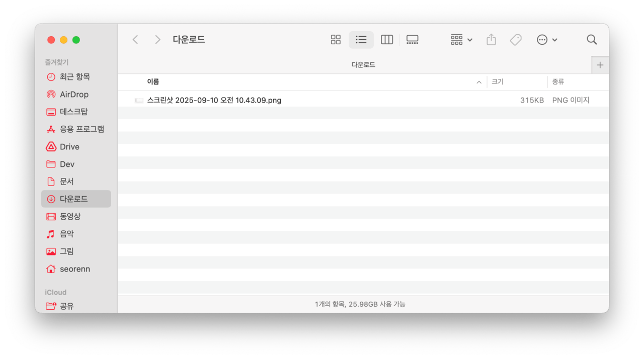Open the more actions ellipsis menu
This screenshot has height=359, width=644.
546,40
